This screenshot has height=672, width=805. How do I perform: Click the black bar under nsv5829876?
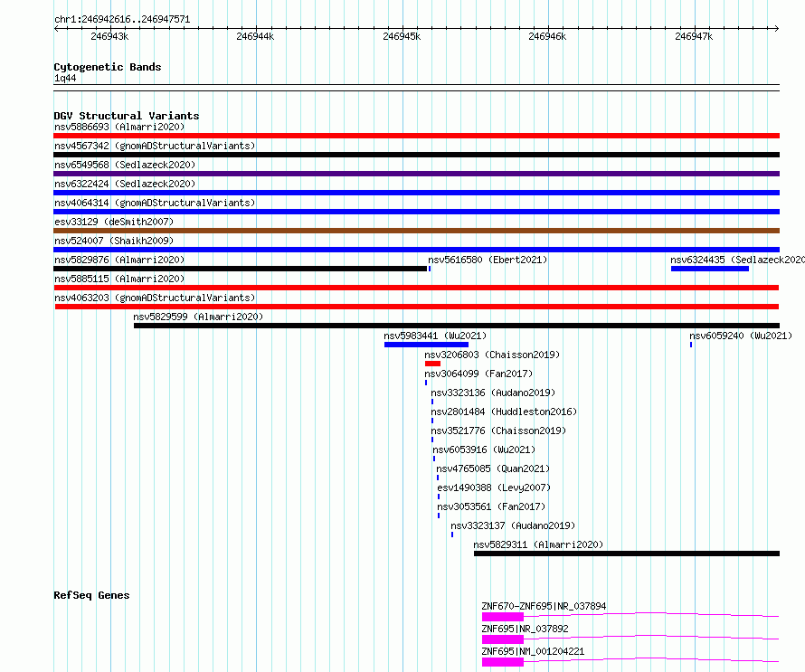(241, 269)
